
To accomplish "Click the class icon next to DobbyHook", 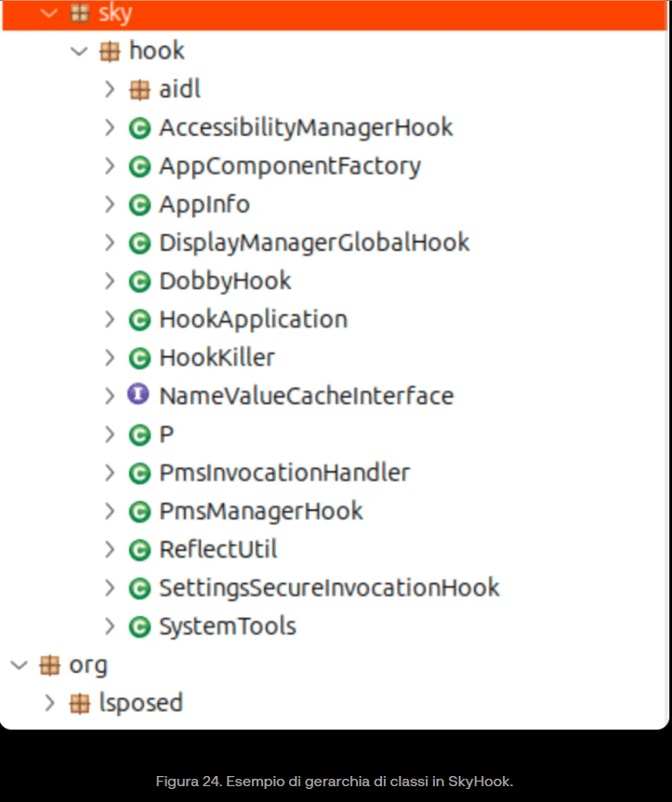I will [x=139, y=282].
